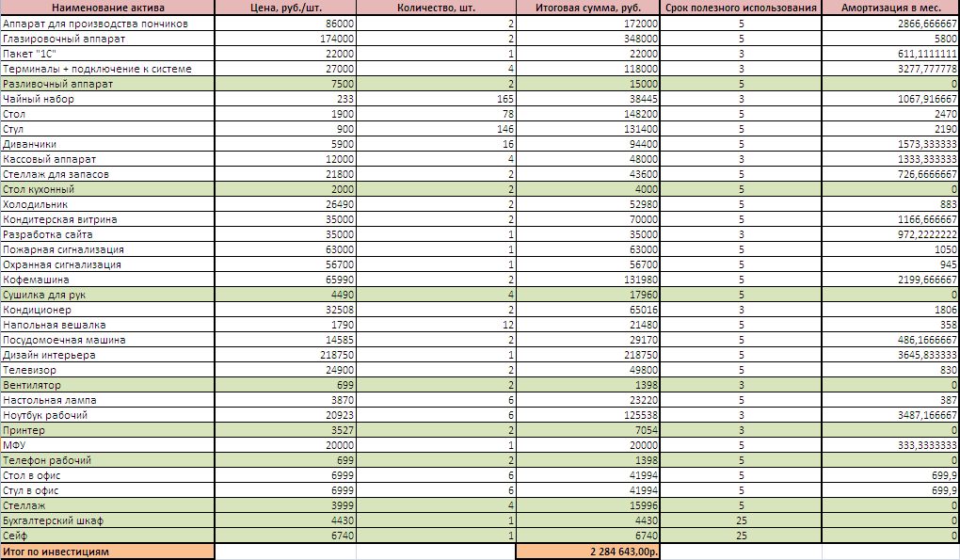Screen dimensions: 960x560
Task: Select the 'МФУ' cell
Action: click(107, 445)
